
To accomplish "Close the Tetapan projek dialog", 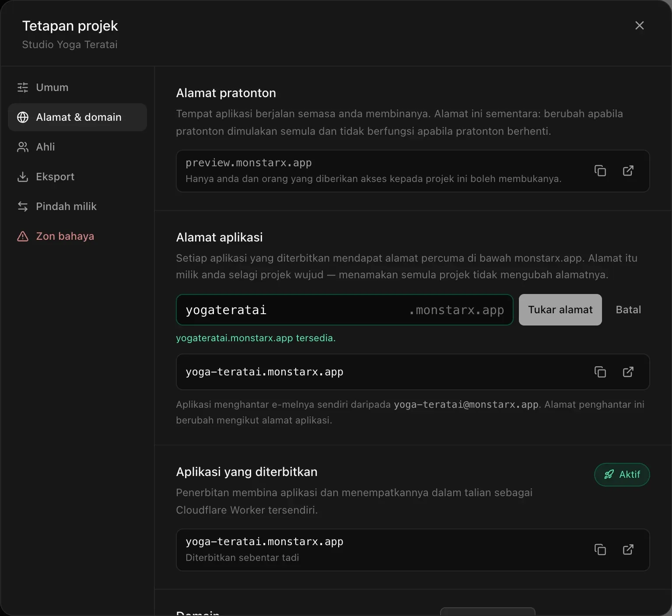I will pyautogui.click(x=640, y=25).
